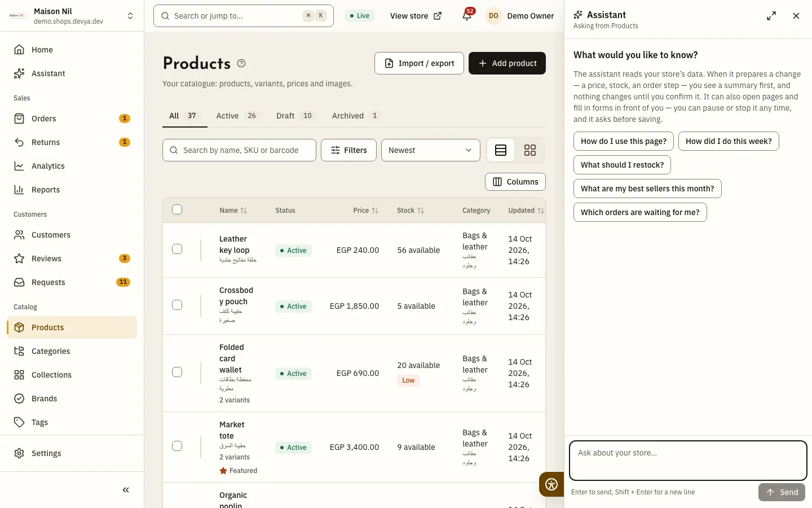Screen dimensions: 812x508
Task: Open Tags in the sidebar
Action: (x=72, y=422)
